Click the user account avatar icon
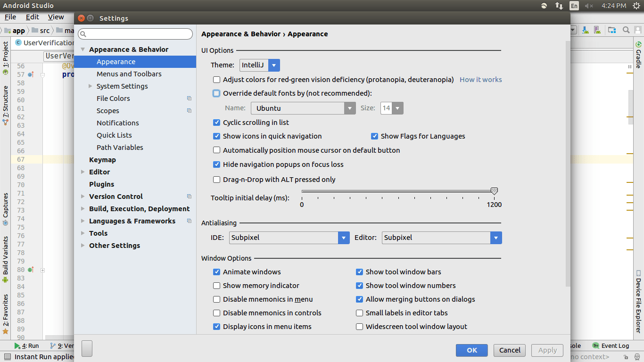 (x=637, y=30)
